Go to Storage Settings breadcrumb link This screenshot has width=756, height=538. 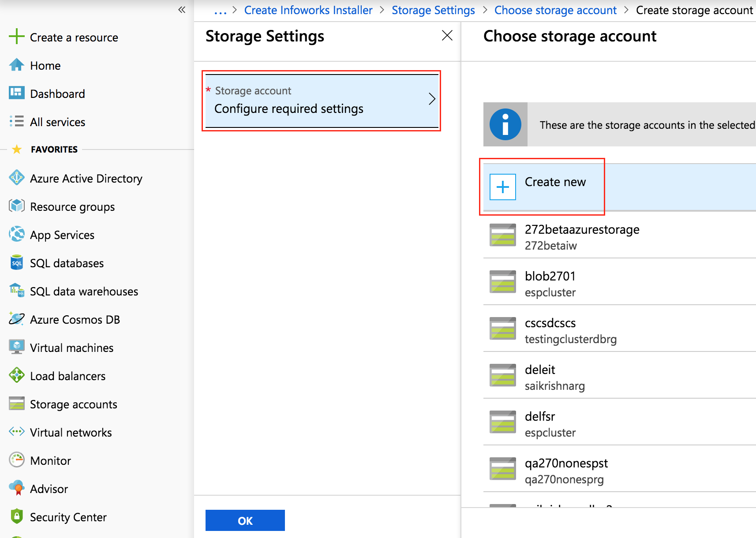click(433, 10)
